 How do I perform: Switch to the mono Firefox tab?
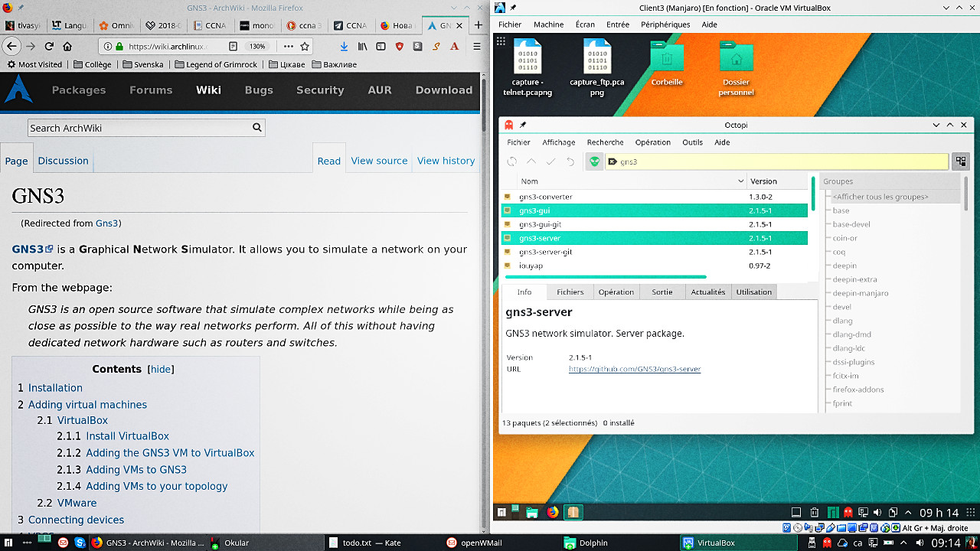[x=257, y=25]
